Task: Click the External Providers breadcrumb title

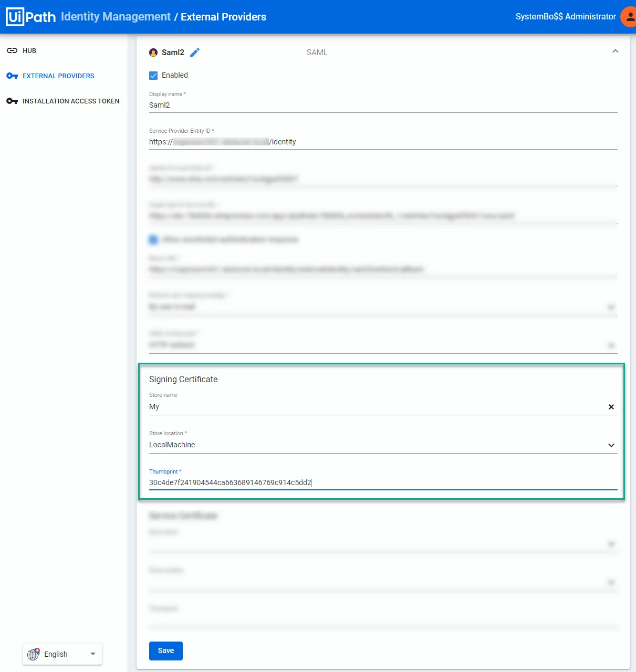Action: pos(224,17)
